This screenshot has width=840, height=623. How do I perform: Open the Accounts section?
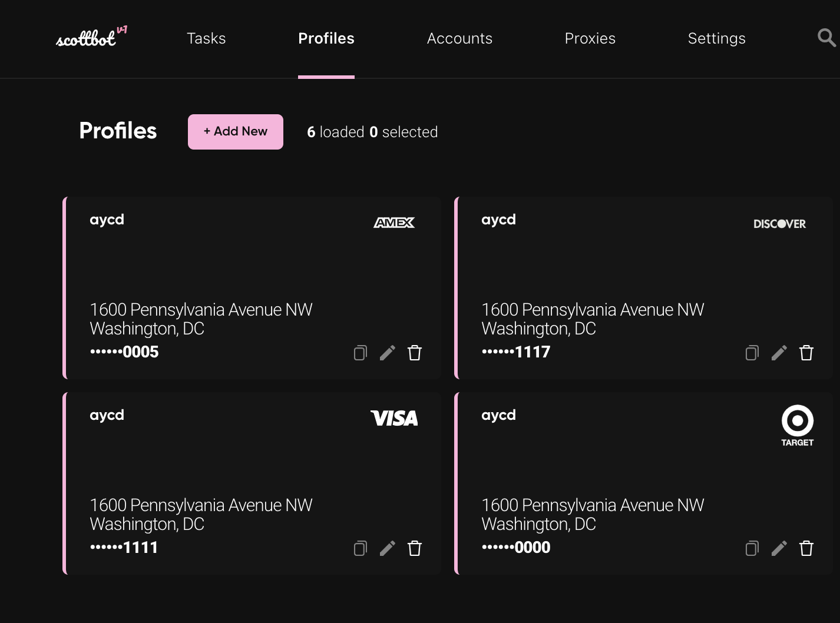(x=459, y=38)
